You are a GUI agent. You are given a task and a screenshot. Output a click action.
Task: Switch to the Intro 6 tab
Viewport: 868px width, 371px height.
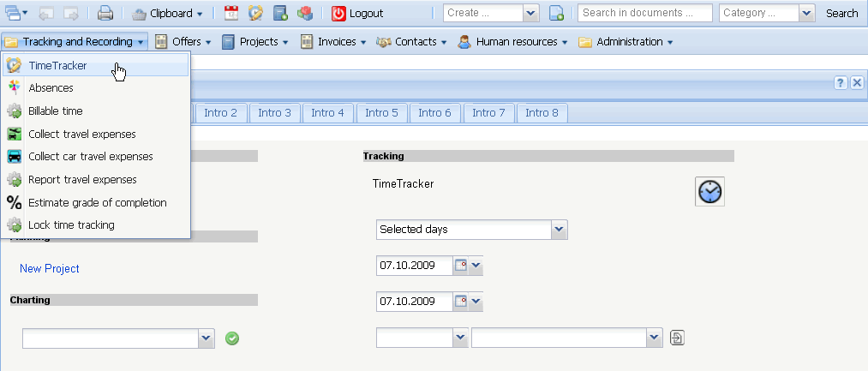[x=434, y=113]
